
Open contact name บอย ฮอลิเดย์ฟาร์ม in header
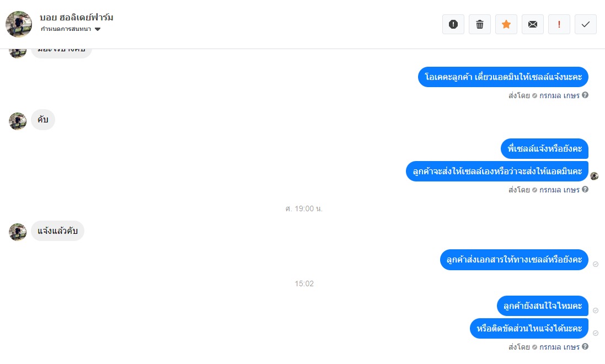pos(77,17)
